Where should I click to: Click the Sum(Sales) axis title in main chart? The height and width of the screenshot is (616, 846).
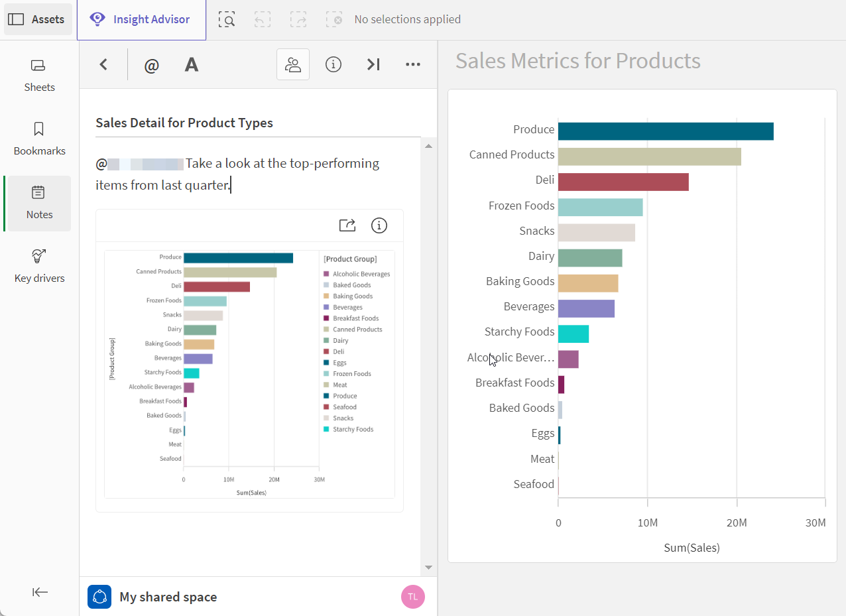pyautogui.click(x=692, y=548)
